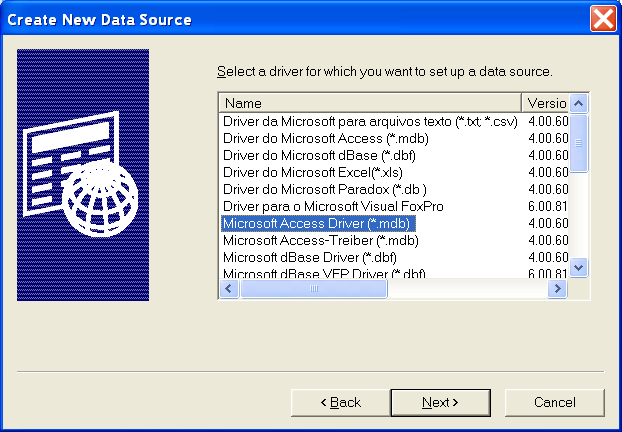Click the Next button
Screen dimensions: 622x432
[x=440, y=402]
